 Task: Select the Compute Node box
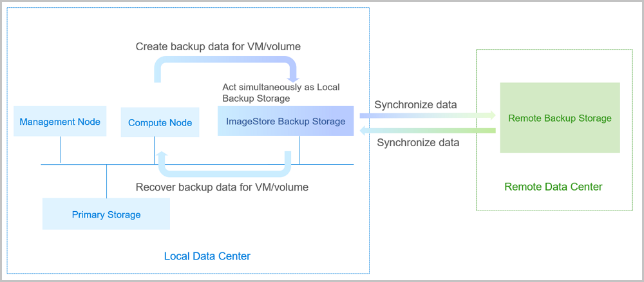click(x=160, y=122)
